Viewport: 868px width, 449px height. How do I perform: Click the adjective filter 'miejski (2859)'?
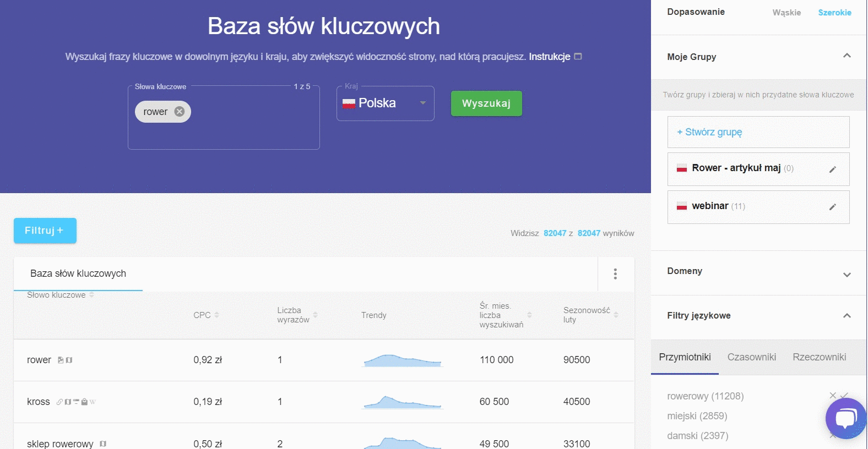(697, 416)
